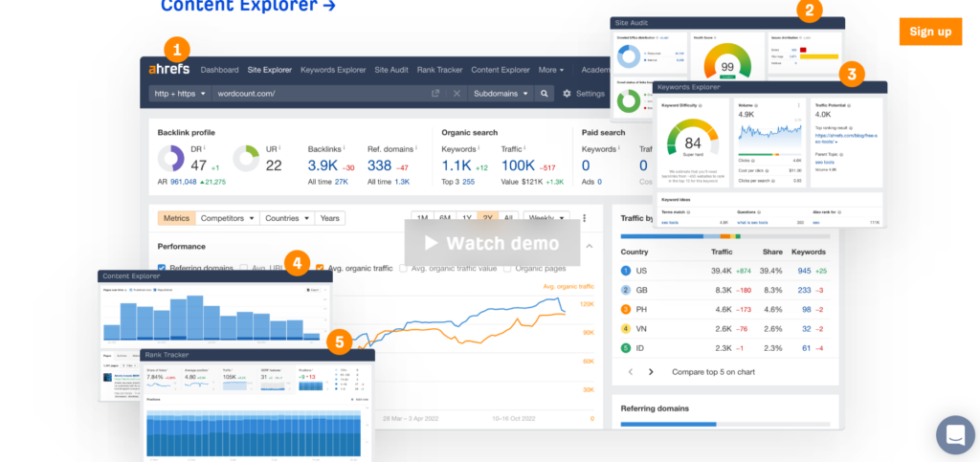The width and height of the screenshot is (980, 462).
Task: Click the traffic by country colored bar
Action: [x=725, y=236]
